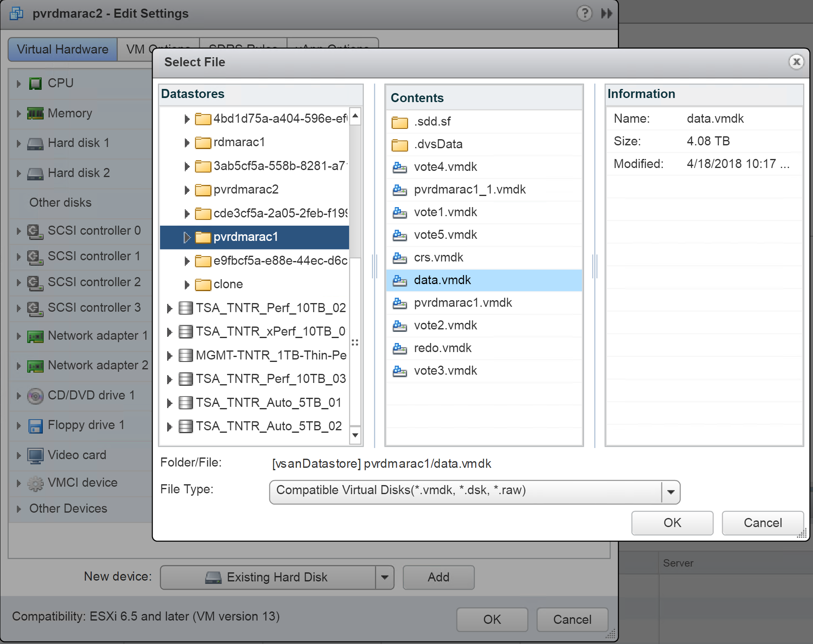
Task: Cancel the Select File dialog
Action: pos(762,523)
